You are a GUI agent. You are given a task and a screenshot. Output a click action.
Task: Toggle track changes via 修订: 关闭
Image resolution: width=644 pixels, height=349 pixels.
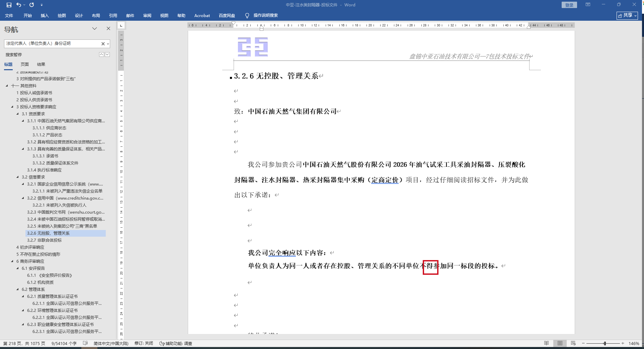point(144,344)
